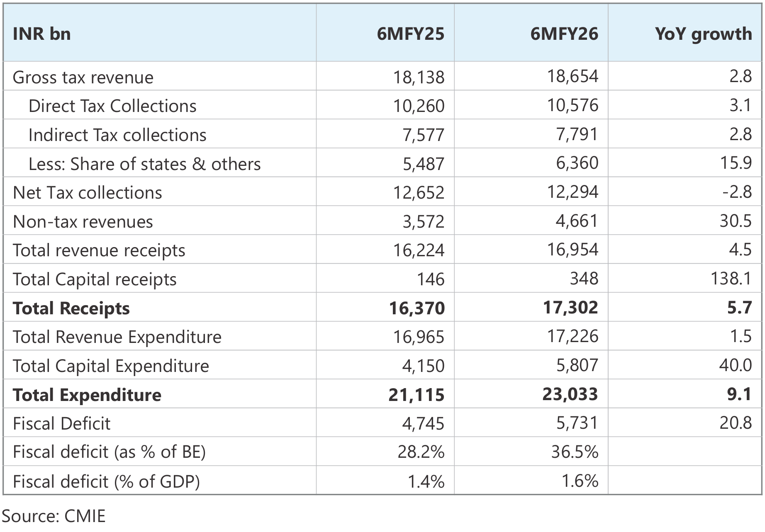Select the Fiscal deficit (as % of BE) value 36.5%
The image size is (765, 532).
pos(575,452)
